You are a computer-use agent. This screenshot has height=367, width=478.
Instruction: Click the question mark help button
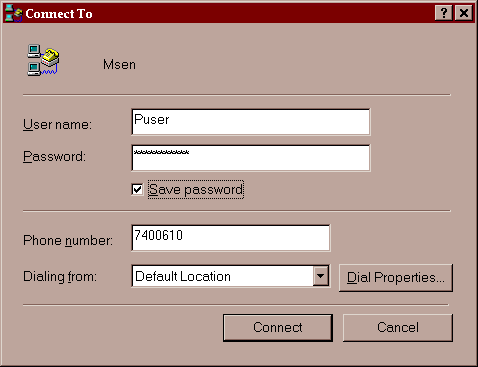pos(444,13)
